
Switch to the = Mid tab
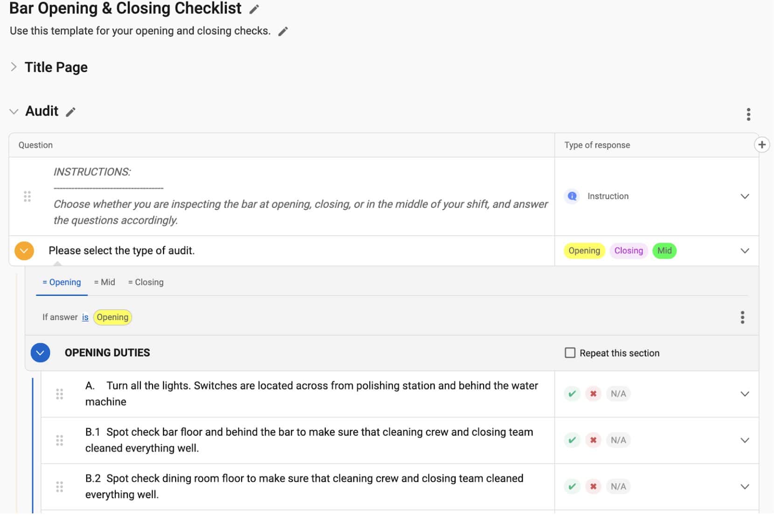coord(104,282)
